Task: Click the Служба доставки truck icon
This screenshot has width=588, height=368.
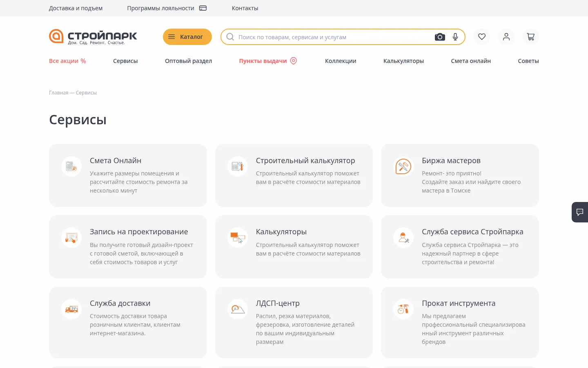Action: (x=71, y=309)
